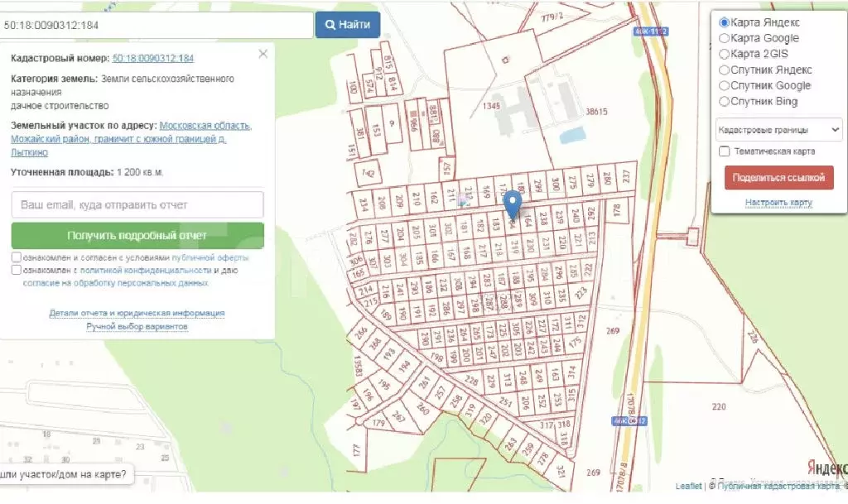Select the Карта Google radio option
848x504 pixels.
(725, 38)
